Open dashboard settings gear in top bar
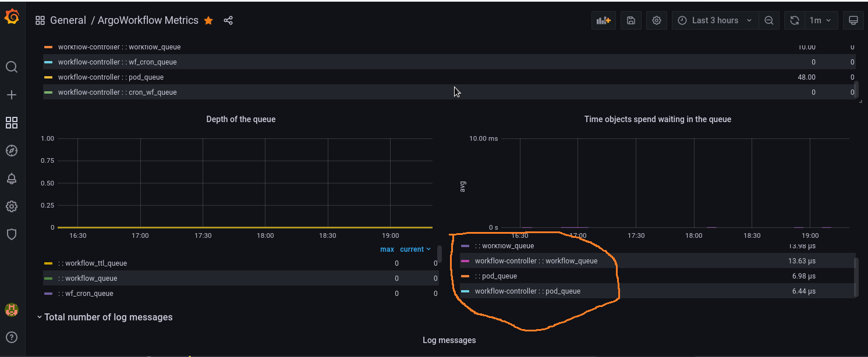Image resolution: width=868 pixels, height=357 pixels. 657,20
